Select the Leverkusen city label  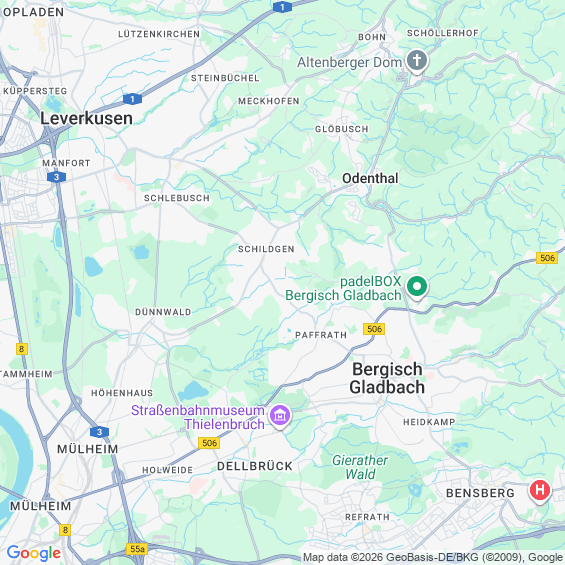(x=86, y=118)
